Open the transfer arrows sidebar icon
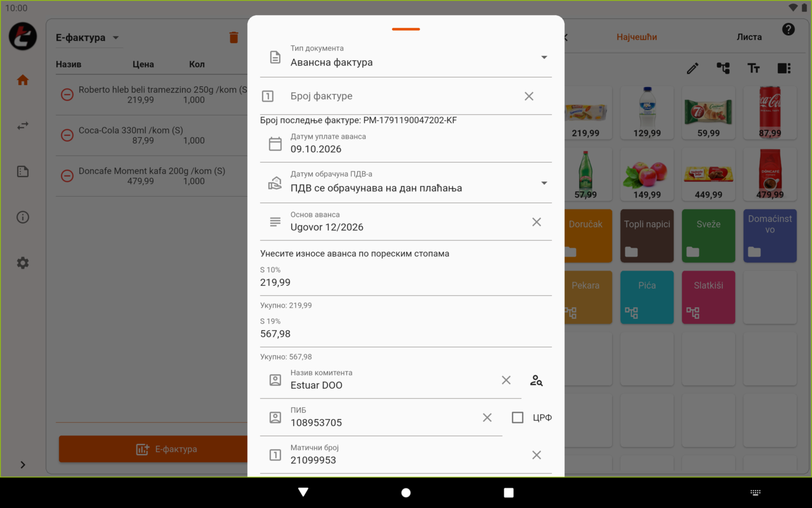Image resolution: width=812 pixels, height=508 pixels. point(23,126)
